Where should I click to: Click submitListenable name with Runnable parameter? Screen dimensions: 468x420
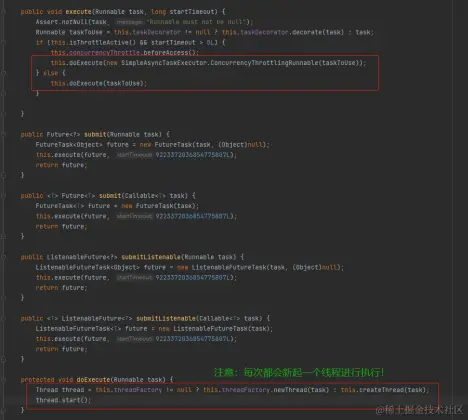click(x=151, y=257)
